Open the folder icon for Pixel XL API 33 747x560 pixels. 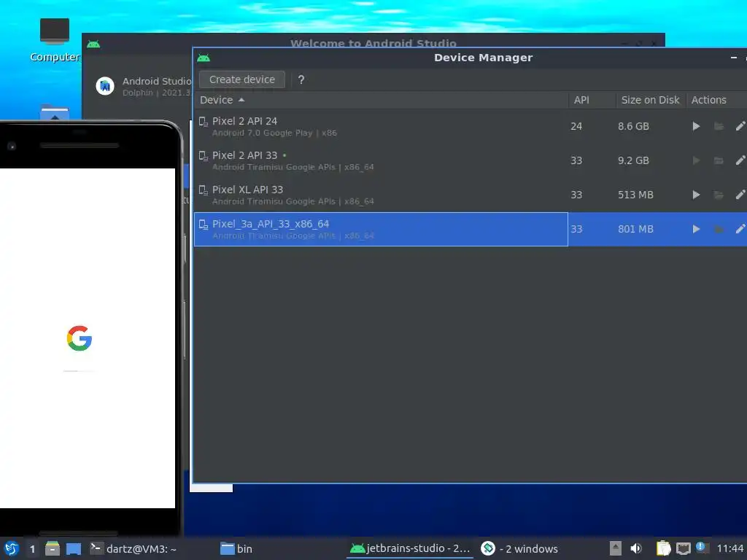click(719, 195)
